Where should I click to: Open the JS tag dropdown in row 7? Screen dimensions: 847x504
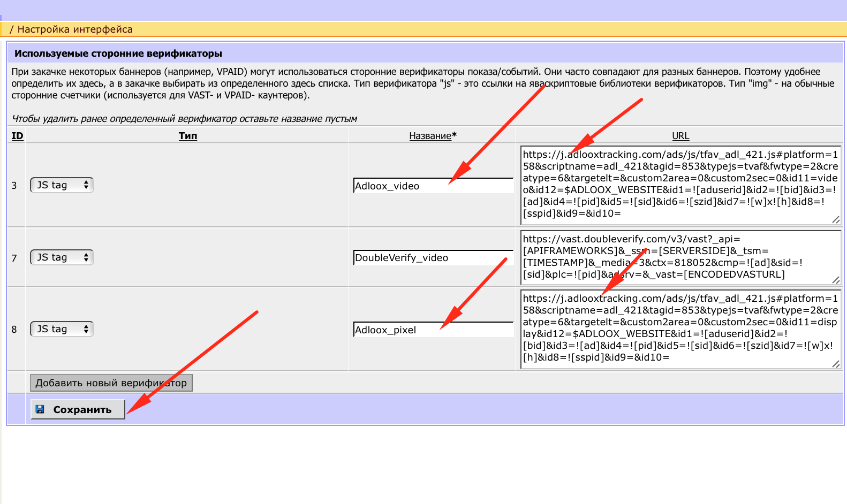[x=62, y=257]
